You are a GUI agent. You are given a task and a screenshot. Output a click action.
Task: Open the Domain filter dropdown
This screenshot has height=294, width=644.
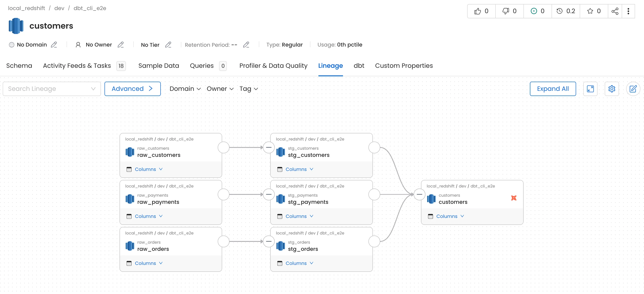click(x=185, y=89)
